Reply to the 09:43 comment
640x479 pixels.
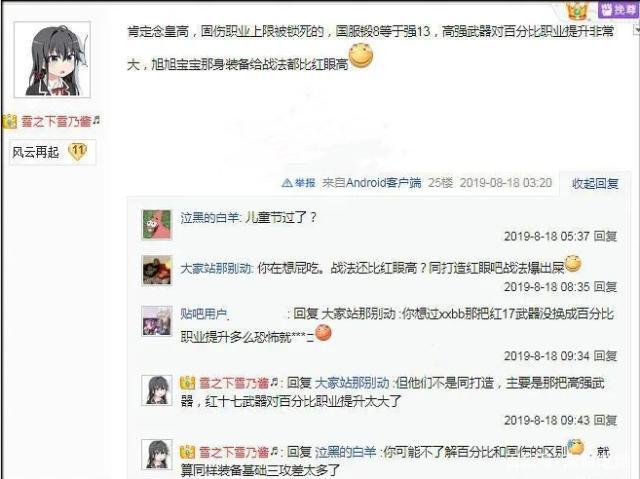point(605,420)
